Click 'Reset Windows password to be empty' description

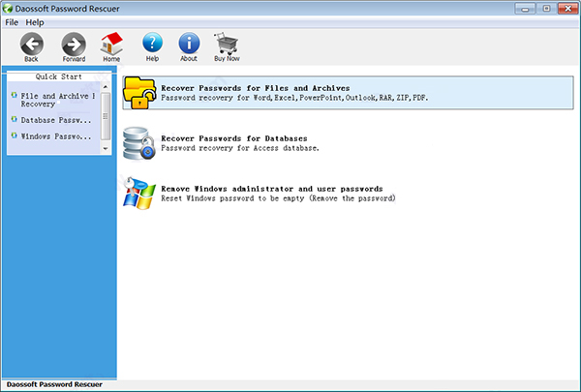pos(278,198)
